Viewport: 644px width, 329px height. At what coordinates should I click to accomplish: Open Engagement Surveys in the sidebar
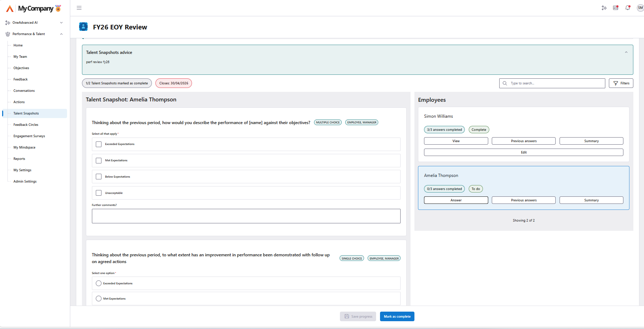[29, 136]
